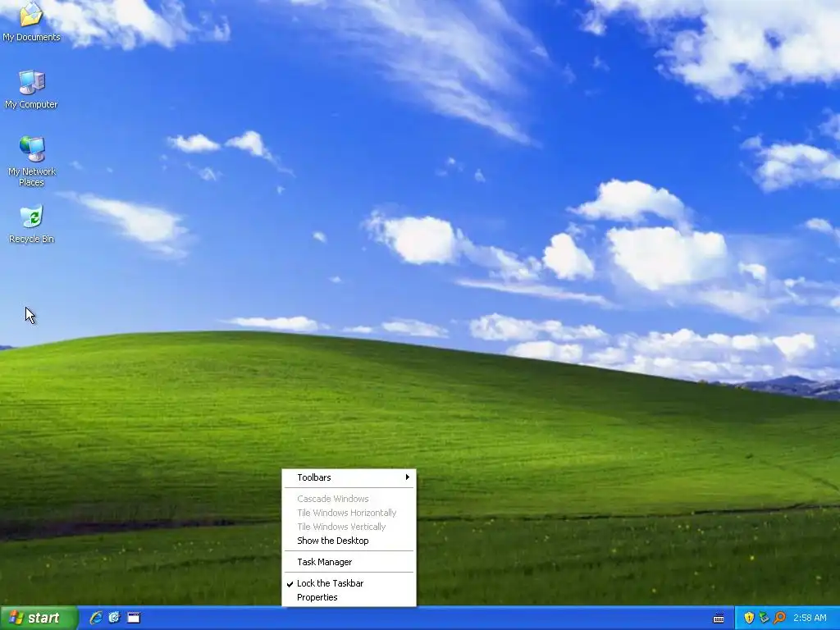
Task: Open the Start menu
Action: (39, 618)
